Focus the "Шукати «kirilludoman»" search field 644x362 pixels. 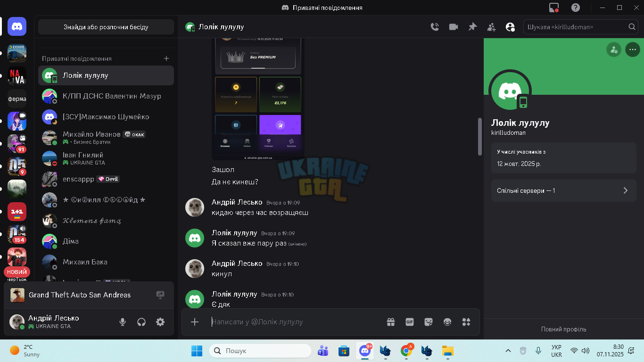(x=580, y=27)
